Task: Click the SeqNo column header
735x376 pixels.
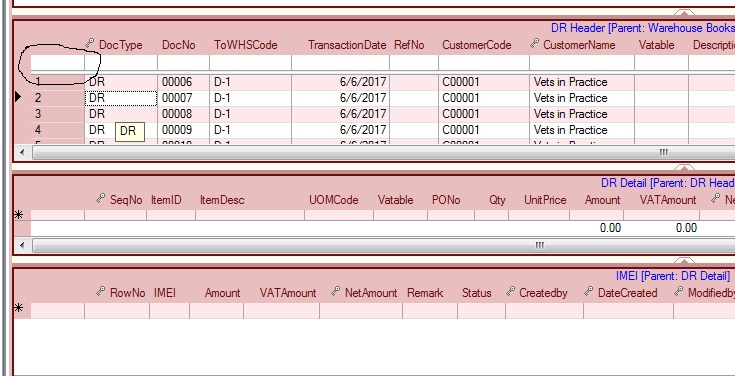Action: click(x=126, y=200)
